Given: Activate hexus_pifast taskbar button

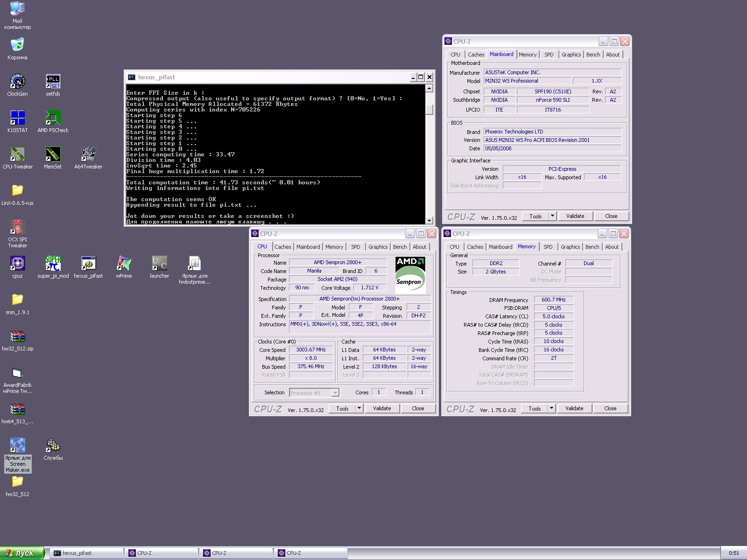Looking at the screenshot, I should coord(86,553).
